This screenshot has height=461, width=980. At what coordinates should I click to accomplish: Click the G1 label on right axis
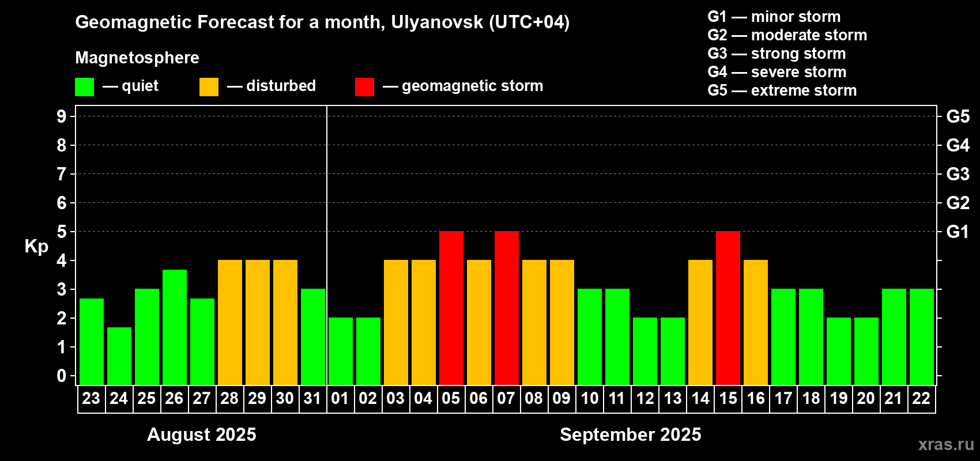pyautogui.click(x=958, y=232)
